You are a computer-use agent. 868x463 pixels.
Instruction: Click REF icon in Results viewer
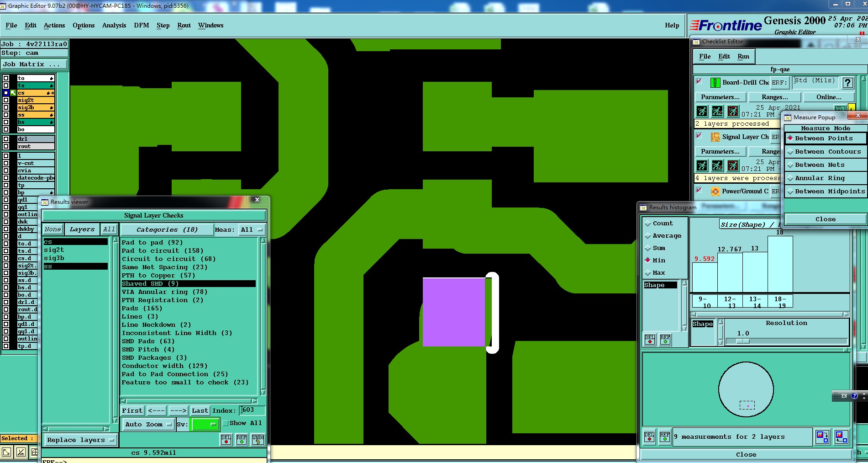(242, 440)
